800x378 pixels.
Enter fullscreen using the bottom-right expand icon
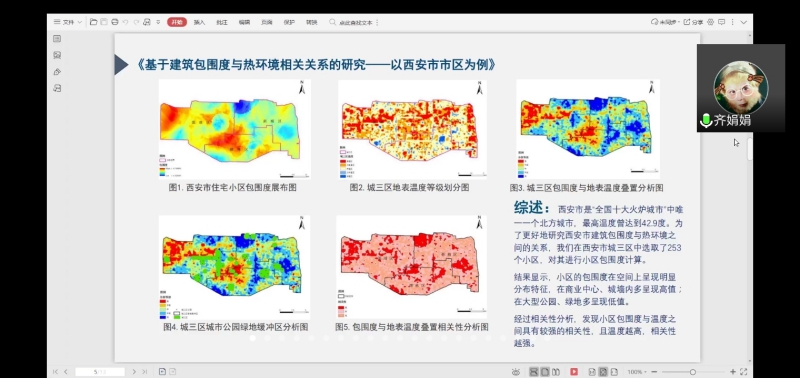tap(744, 372)
